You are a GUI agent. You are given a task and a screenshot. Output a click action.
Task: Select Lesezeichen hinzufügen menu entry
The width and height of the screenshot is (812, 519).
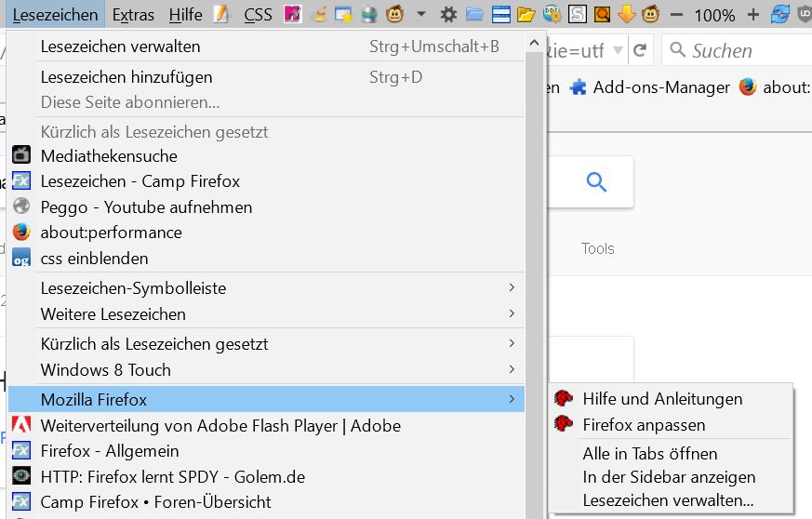(126, 77)
